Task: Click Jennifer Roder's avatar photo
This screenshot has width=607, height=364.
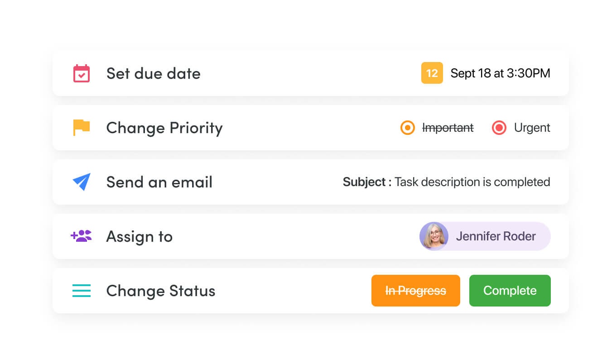Action: [434, 236]
